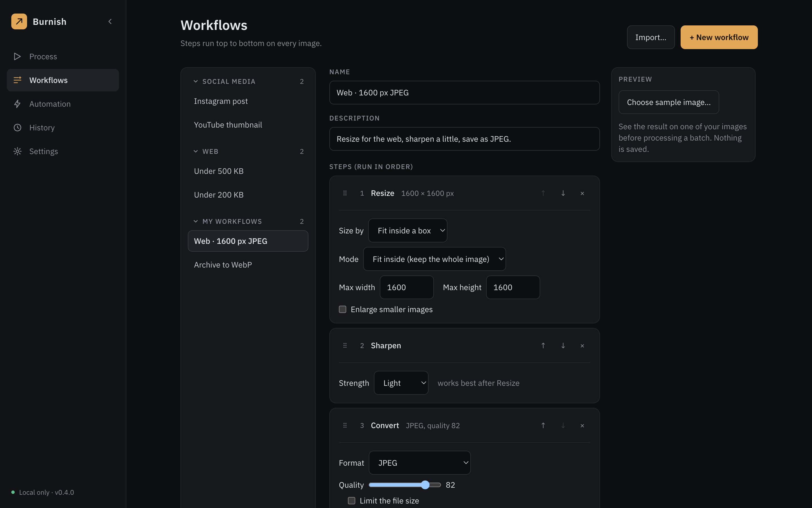Open Process from the sidebar

pyautogui.click(x=63, y=56)
